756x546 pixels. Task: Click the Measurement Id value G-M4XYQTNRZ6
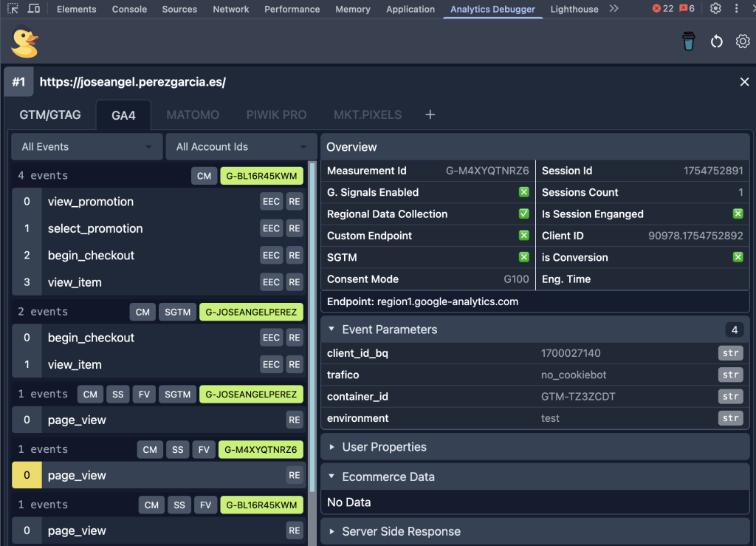[x=487, y=171]
